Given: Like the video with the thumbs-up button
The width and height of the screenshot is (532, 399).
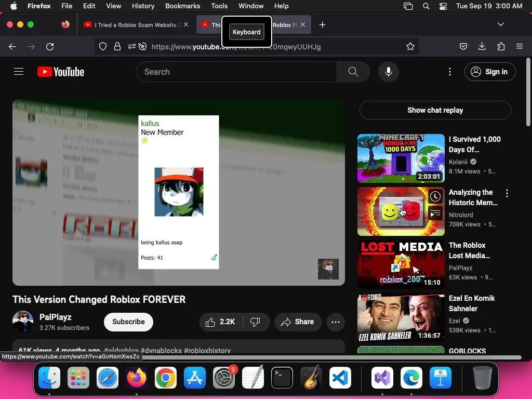Looking at the screenshot, I should 220,322.
